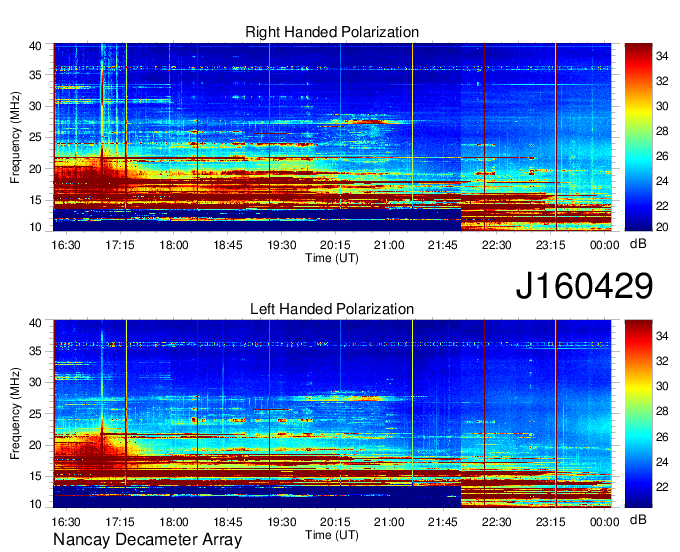
Task: Click the Right Handed Polarization dB color bar
Action: [638, 137]
